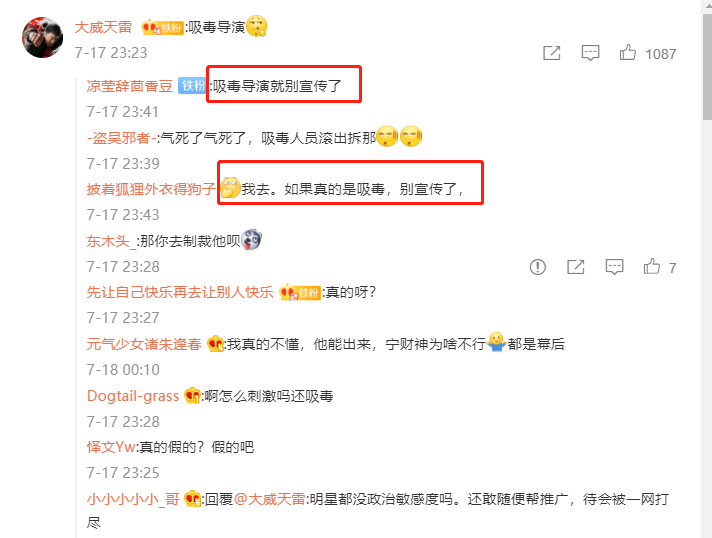Image resolution: width=712 pixels, height=538 pixels.
Task: Click the 铁粉 badge next to 凉莹辞茴香豆
Action: 192,85
